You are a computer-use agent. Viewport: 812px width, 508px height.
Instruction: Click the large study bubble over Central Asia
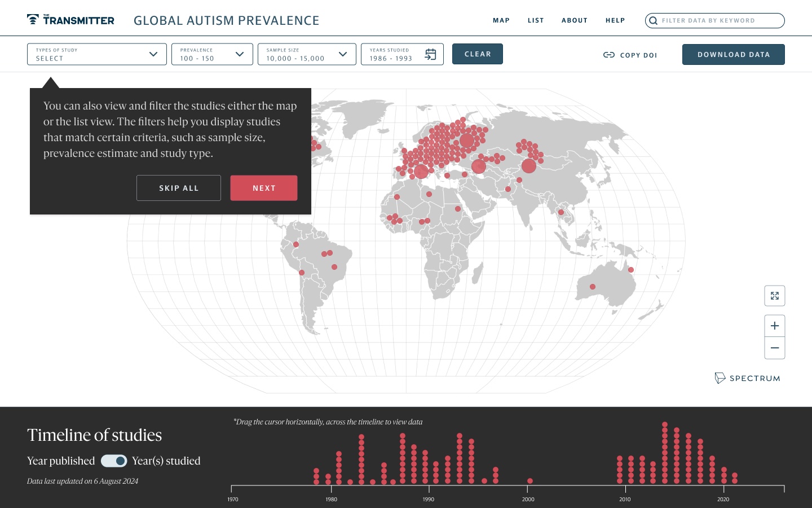[x=529, y=166]
